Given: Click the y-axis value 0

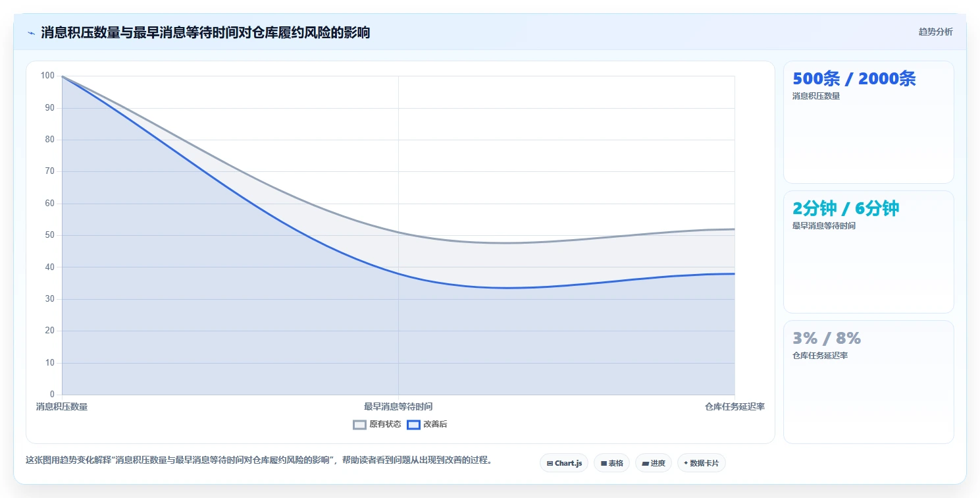Looking at the screenshot, I should 52,395.
